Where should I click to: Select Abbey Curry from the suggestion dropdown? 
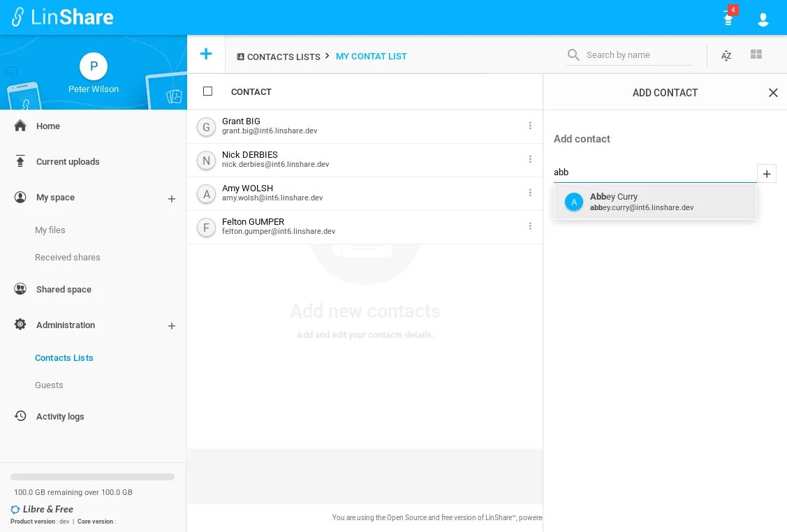click(654, 202)
